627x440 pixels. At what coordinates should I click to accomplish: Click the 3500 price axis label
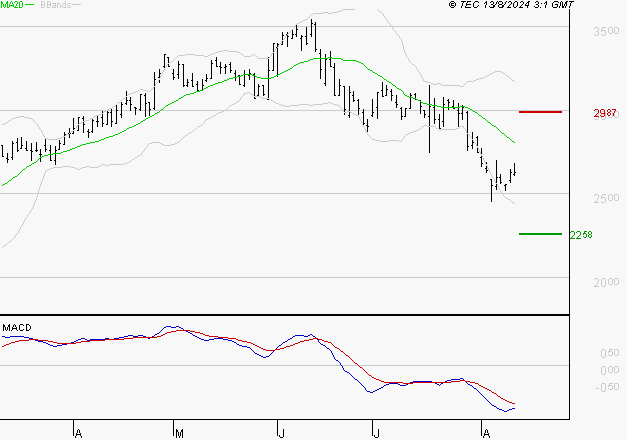click(x=607, y=31)
